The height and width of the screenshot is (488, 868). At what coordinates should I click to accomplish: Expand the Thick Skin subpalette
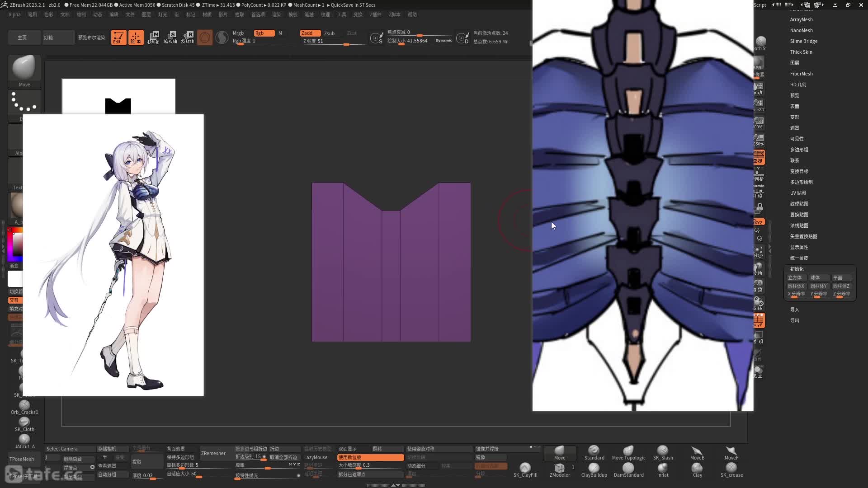pos(801,52)
